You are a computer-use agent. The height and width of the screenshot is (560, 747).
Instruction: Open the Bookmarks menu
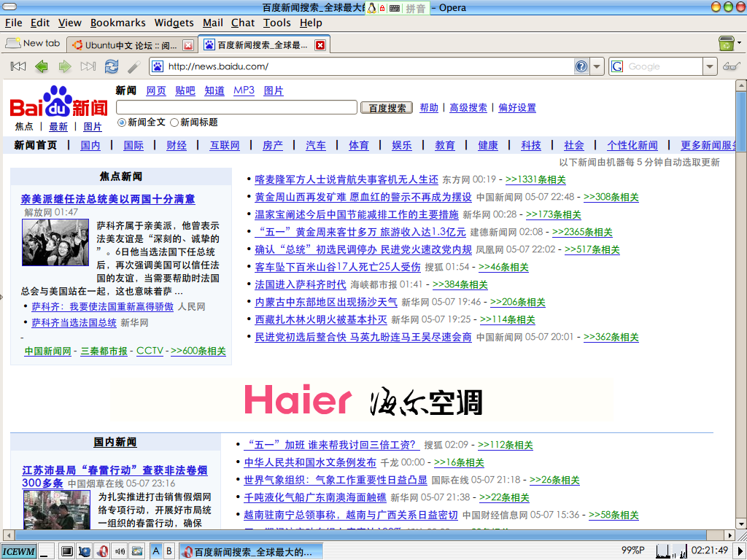click(x=117, y=23)
